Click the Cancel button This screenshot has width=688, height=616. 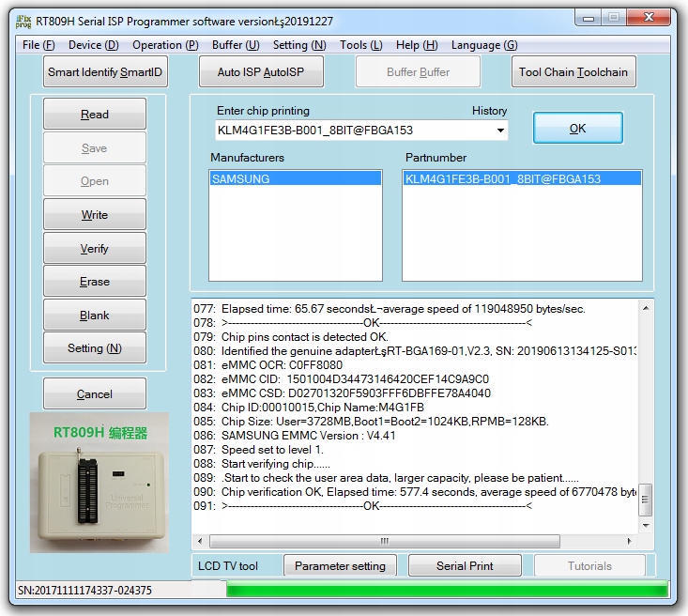pos(95,393)
